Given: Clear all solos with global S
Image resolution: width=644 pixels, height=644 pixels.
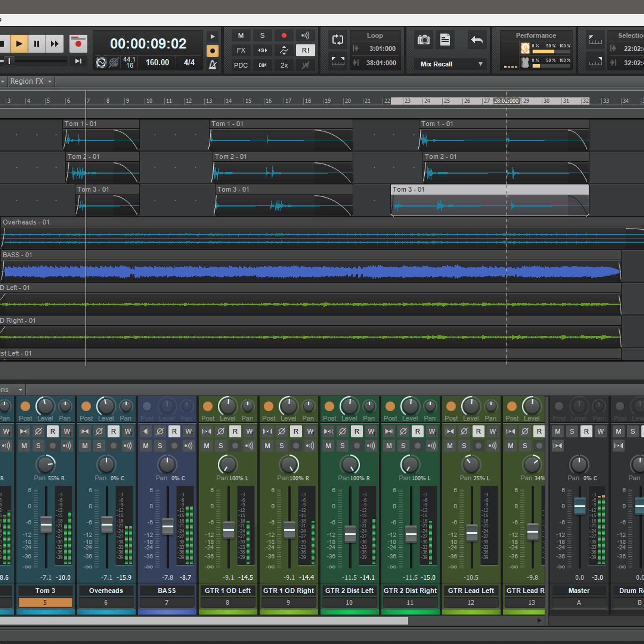Looking at the screenshot, I should [262, 35].
